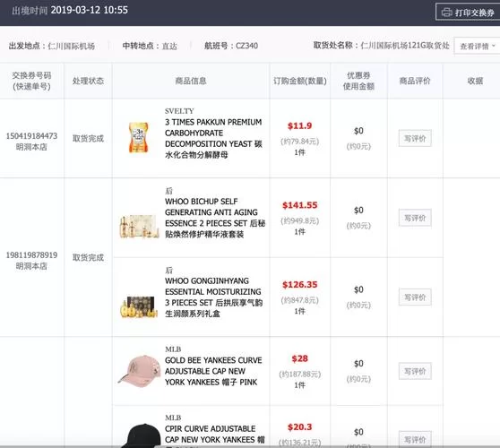Write review for SVELTY yeast product
Image resolution: width=500 pixels, height=448 pixels.
[415, 138]
